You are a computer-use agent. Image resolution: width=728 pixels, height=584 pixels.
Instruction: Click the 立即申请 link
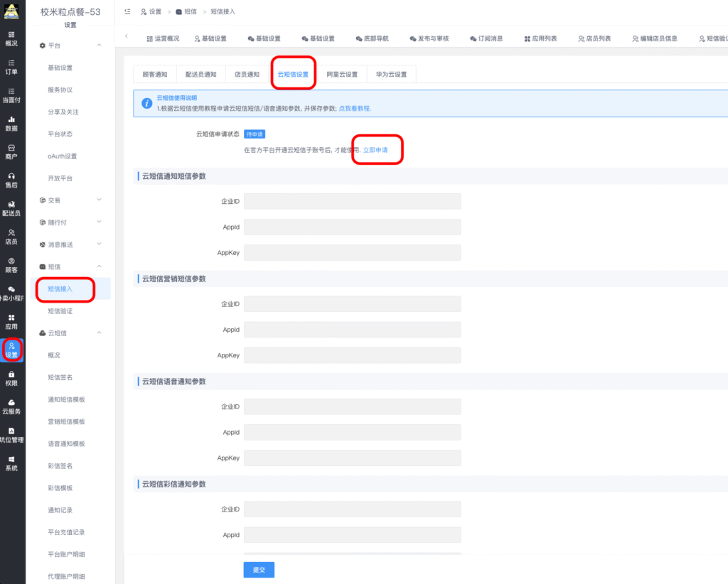click(x=375, y=150)
